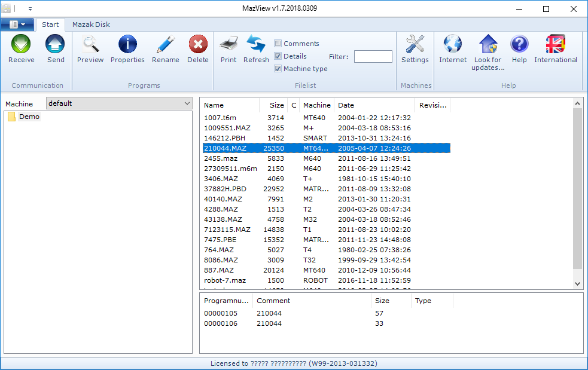Viewport: 588px width, 370px height.
Task: Click the red Delete icon
Action: [x=197, y=44]
